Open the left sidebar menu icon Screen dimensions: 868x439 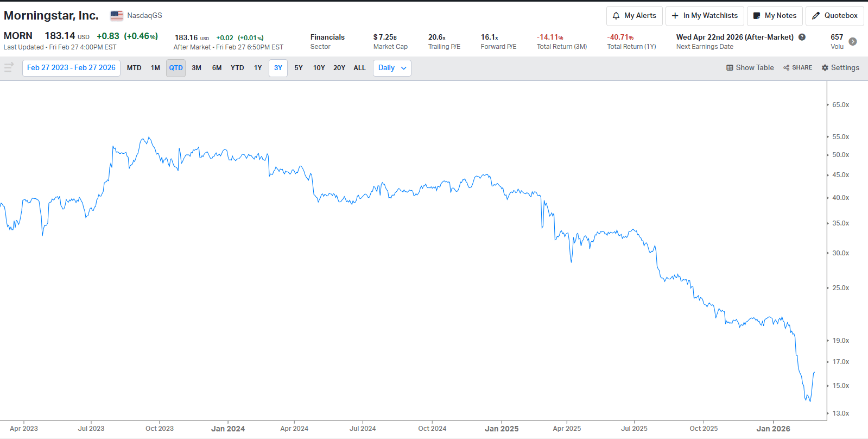[x=9, y=67]
